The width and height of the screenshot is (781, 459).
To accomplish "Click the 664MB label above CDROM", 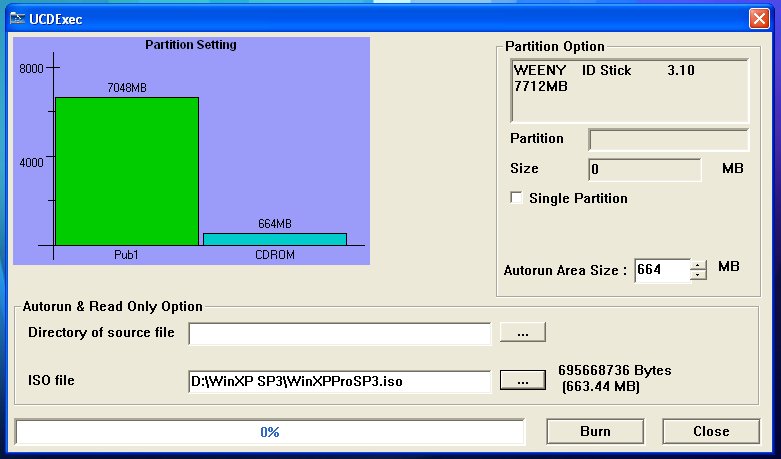I will [275, 224].
